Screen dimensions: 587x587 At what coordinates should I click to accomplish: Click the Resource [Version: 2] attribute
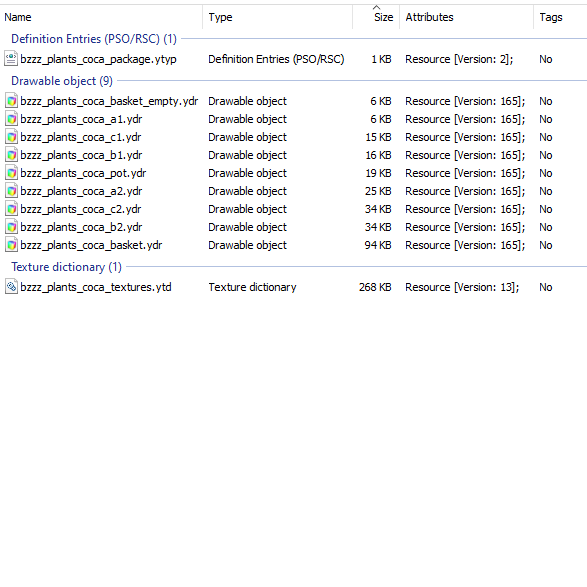click(x=459, y=59)
